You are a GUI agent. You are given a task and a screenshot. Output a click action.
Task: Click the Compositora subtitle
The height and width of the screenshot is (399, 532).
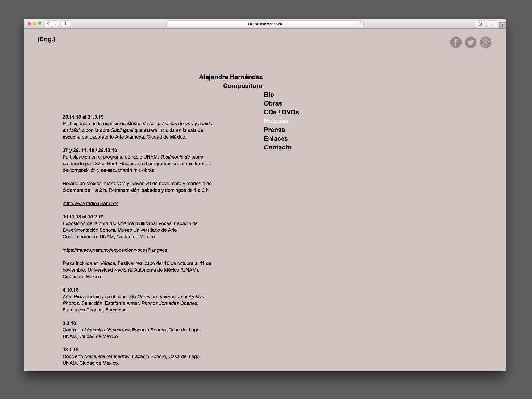click(243, 86)
